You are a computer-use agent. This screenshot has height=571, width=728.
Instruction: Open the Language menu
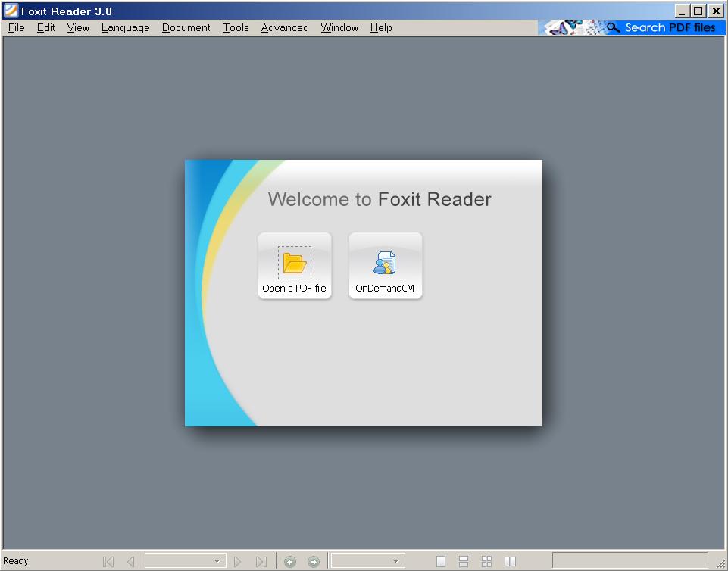[x=125, y=27]
